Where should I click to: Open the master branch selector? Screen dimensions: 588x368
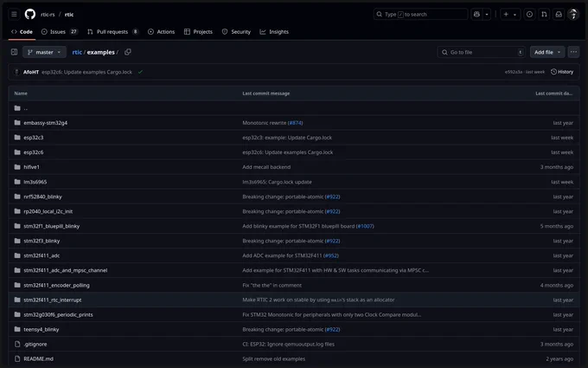(x=44, y=52)
